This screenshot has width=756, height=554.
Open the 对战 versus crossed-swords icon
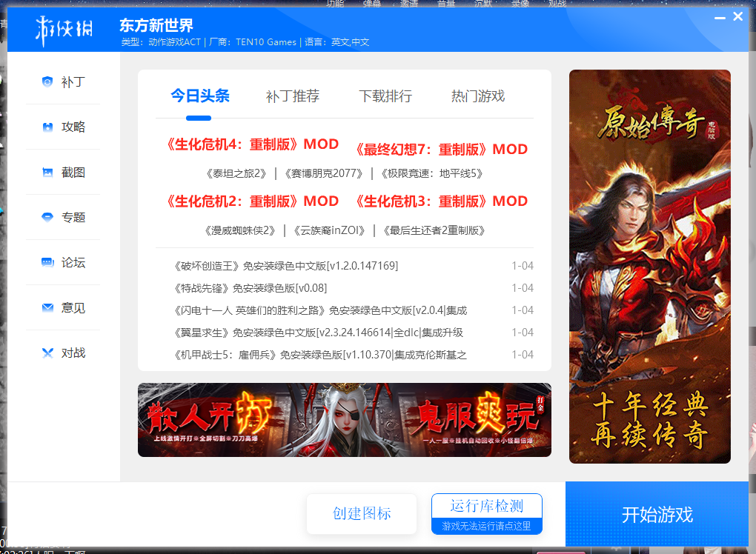(x=47, y=353)
